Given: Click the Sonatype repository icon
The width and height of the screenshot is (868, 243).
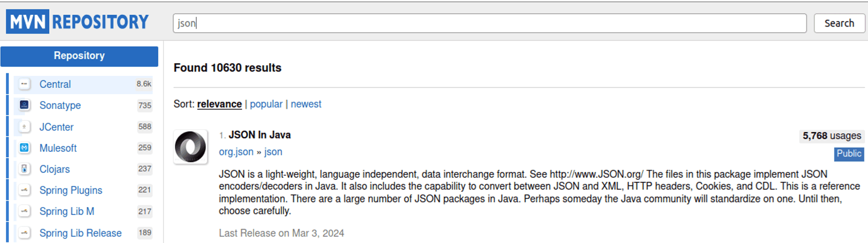Looking at the screenshot, I should [24, 105].
